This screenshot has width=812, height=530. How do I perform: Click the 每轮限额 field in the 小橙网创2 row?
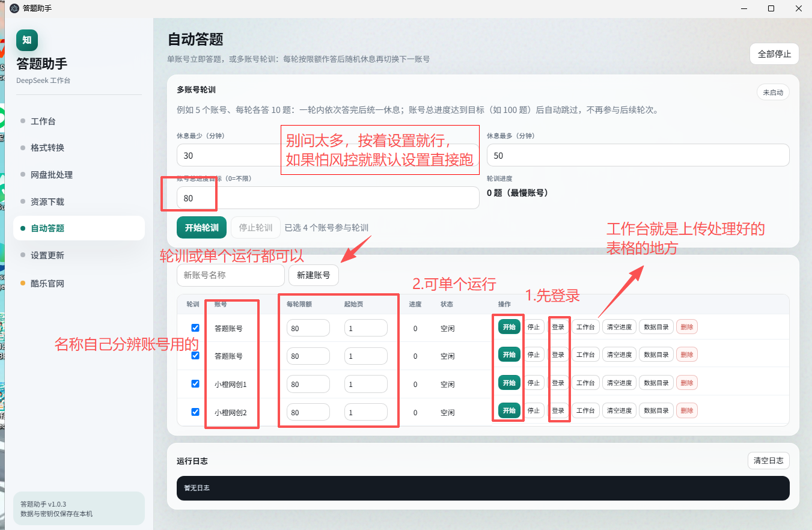click(x=308, y=412)
